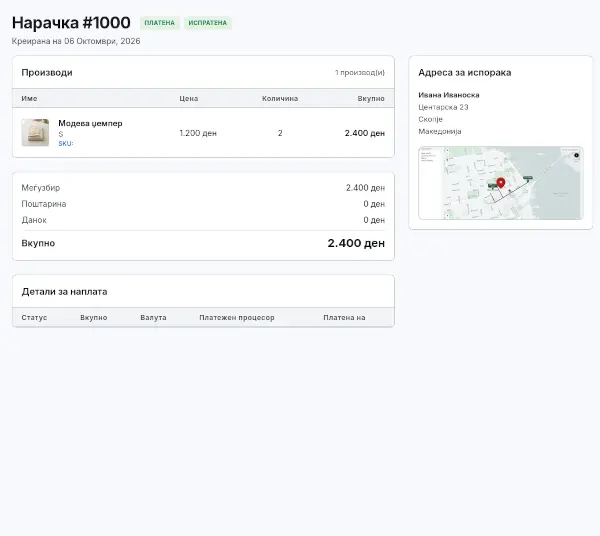Click the Поштарина label

[x=44, y=204]
